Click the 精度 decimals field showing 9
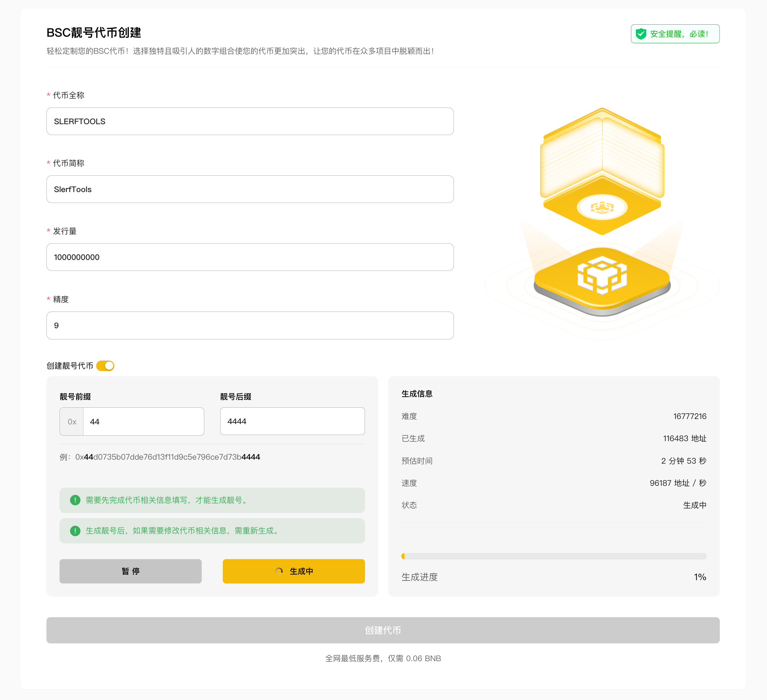The height and width of the screenshot is (700, 767). 250,325
